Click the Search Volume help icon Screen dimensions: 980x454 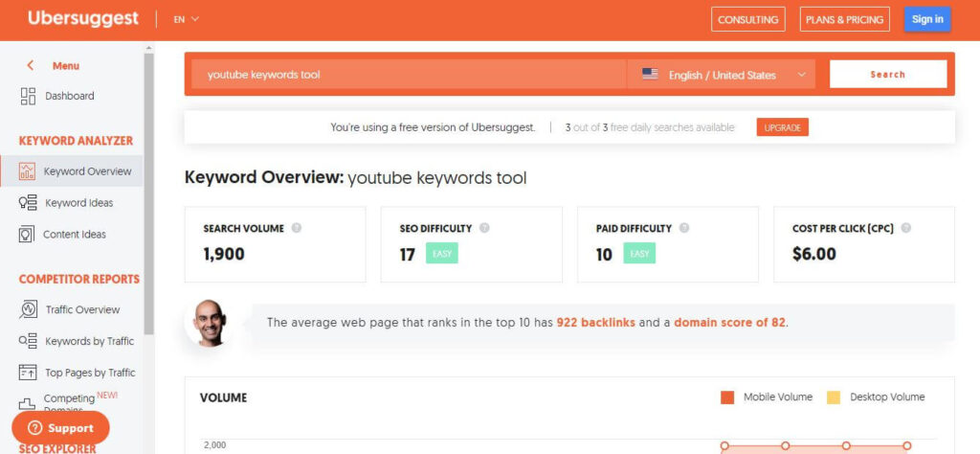click(297, 228)
